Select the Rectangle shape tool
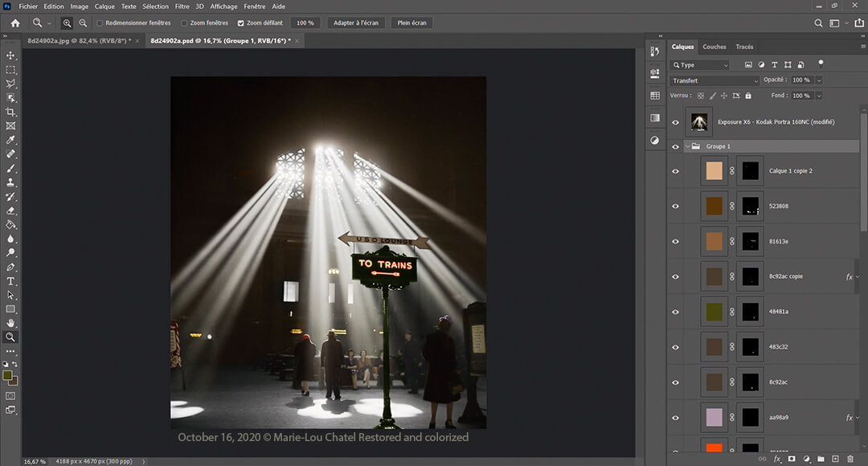 10,309
